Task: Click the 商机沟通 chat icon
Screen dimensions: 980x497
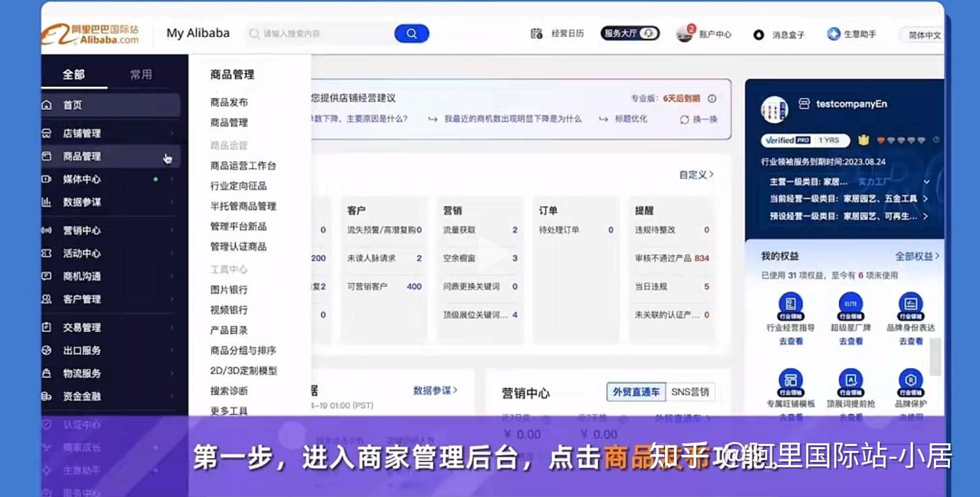Action: 47,276
